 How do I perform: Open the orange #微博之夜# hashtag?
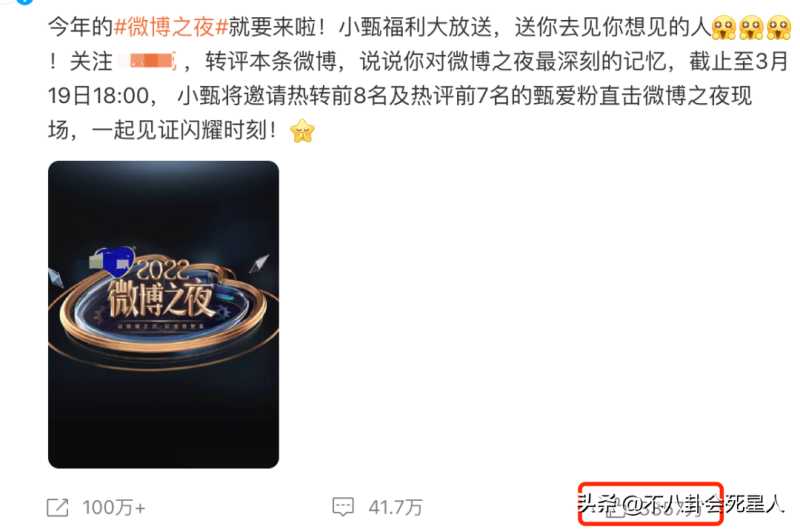171,27
